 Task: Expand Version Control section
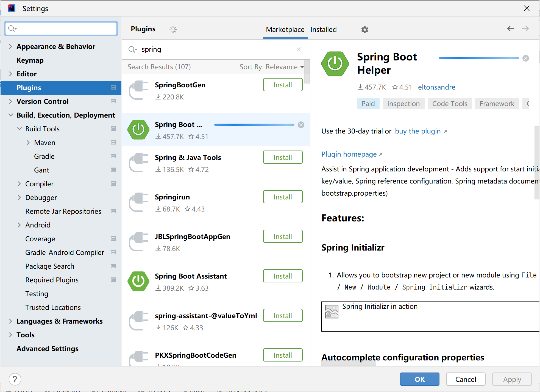[10, 101]
